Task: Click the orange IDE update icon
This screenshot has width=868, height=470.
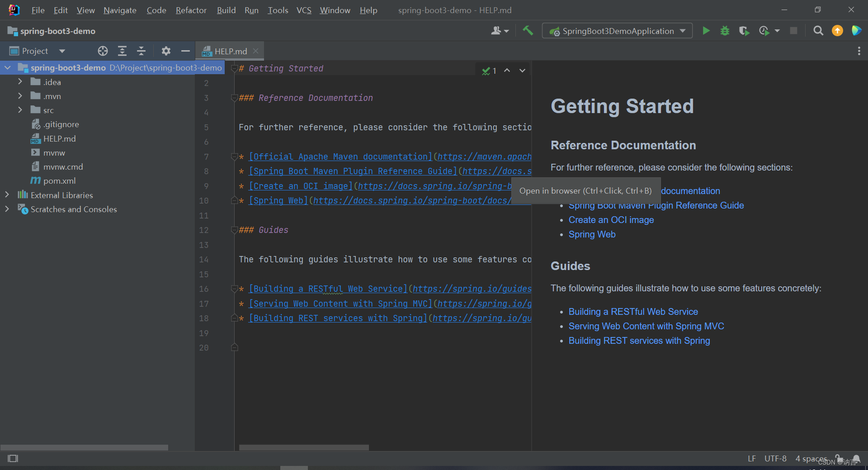Action: click(837, 31)
